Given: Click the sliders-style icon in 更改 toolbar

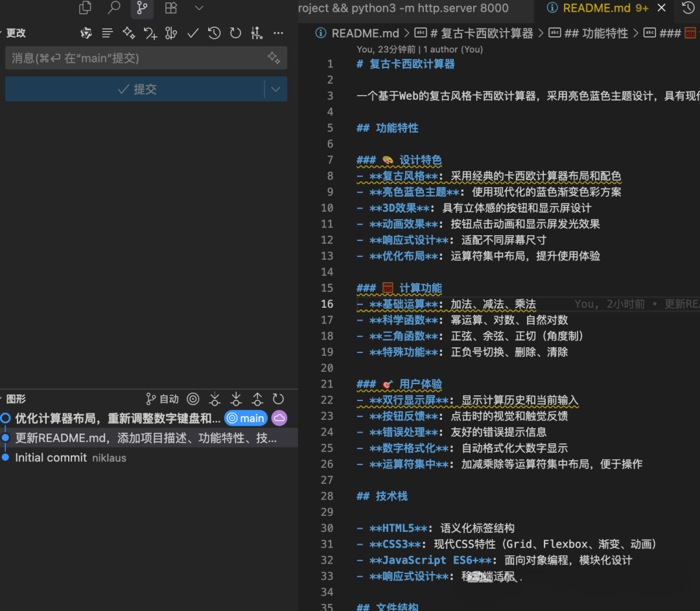Looking at the screenshot, I should (257, 33).
